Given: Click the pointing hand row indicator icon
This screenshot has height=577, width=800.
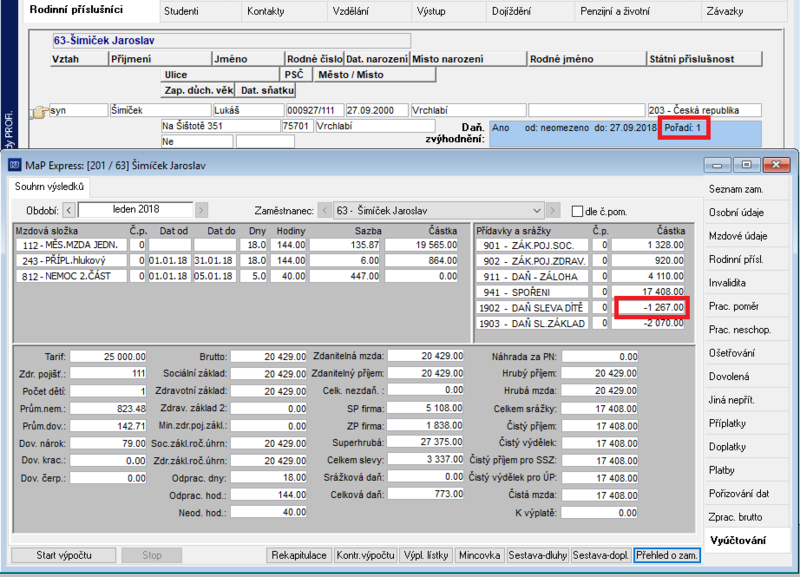Looking at the screenshot, I should (39, 111).
